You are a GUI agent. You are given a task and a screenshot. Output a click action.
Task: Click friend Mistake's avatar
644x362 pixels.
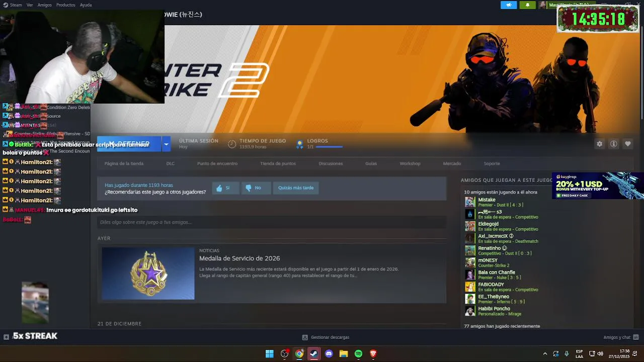tap(470, 202)
